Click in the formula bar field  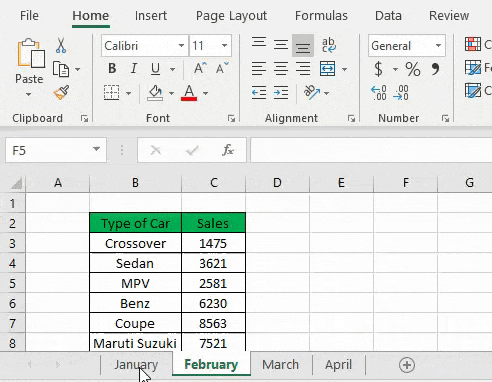point(371,150)
